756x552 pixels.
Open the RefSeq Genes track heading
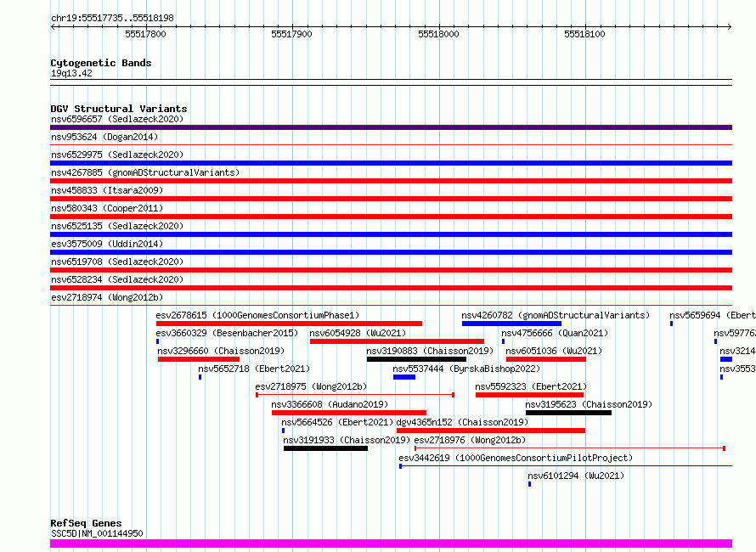pos(86,523)
